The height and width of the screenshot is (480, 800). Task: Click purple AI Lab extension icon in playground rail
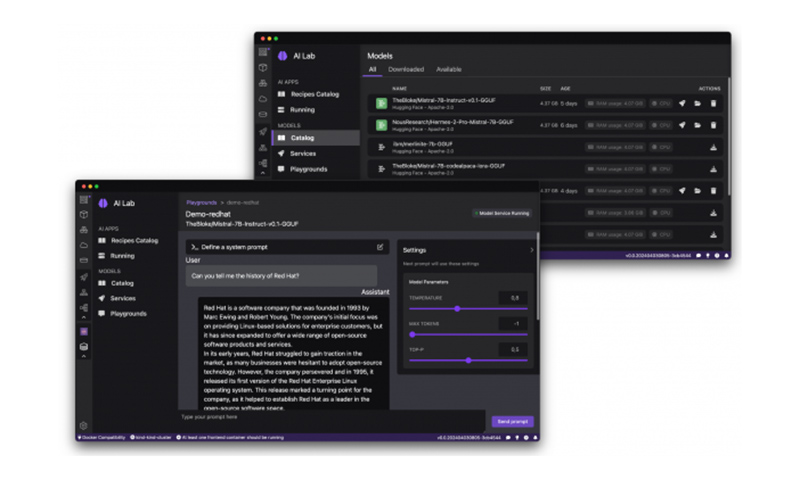84,332
